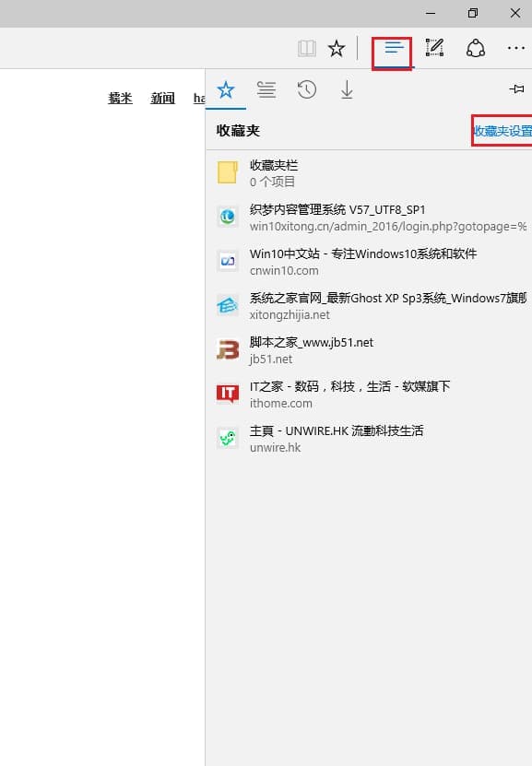This screenshot has height=766, width=532.
Task: Click the Share icon in toolbar
Action: pyautogui.click(x=476, y=48)
